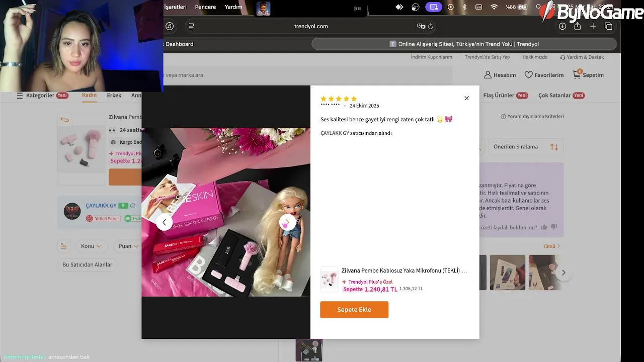
Task: Click the info icon next to ÇAYLAKK GY
Action: pyautogui.click(x=133, y=206)
